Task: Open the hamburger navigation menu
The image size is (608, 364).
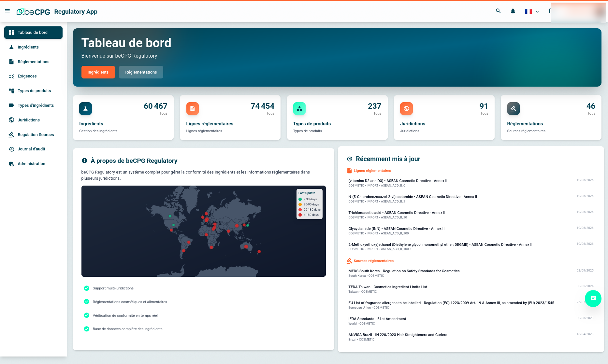Action: pyautogui.click(x=7, y=11)
